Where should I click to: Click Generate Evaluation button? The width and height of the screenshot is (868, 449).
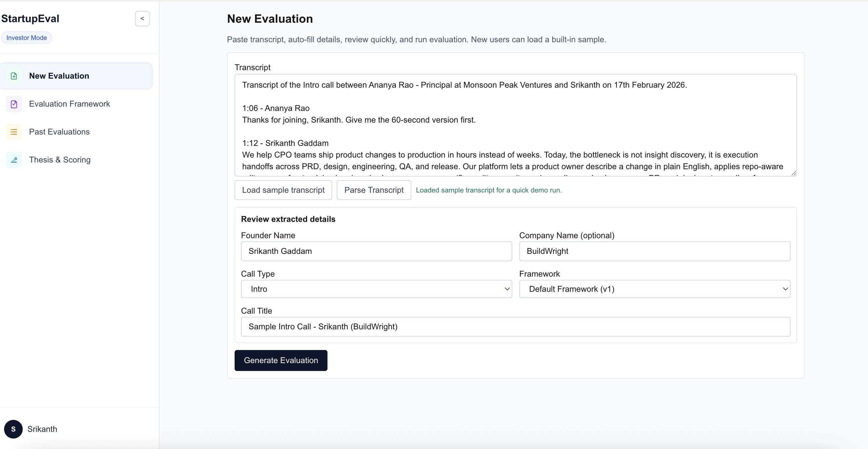tap(280, 360)
